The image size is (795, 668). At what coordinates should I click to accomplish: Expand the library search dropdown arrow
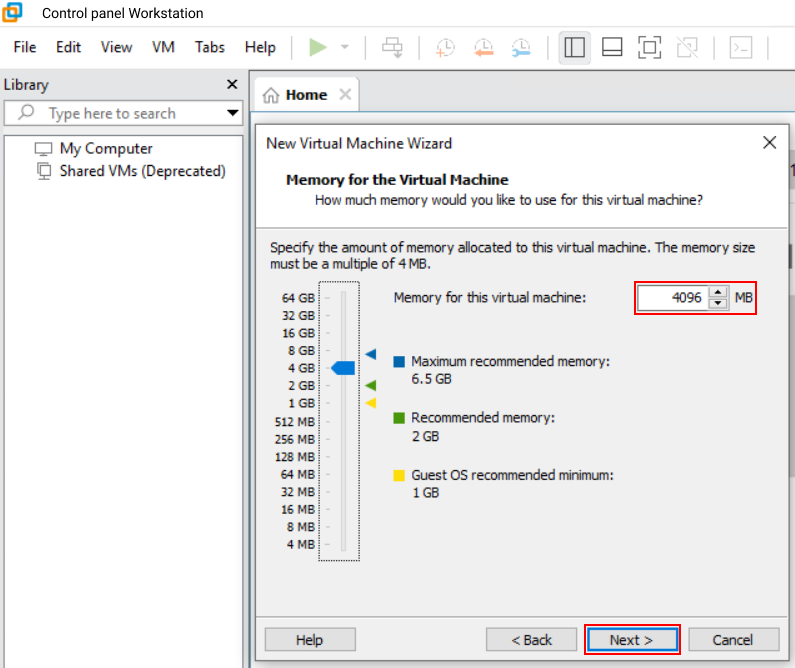(233, 113)
